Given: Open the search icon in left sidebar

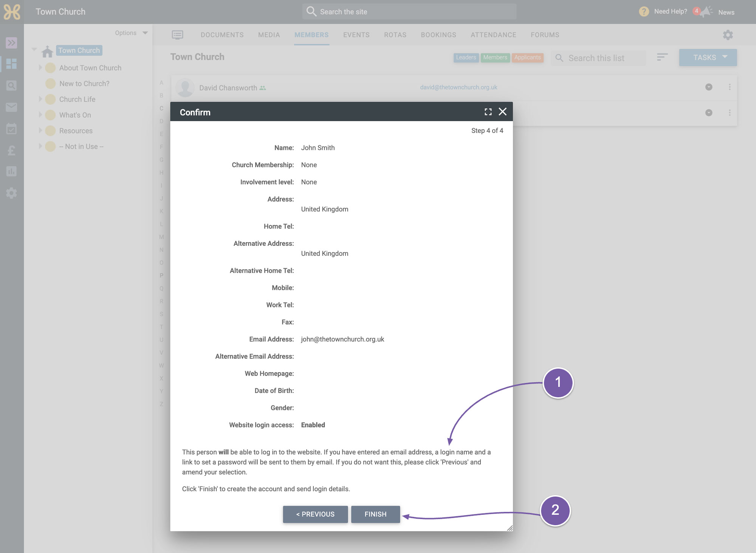Looking at the screenshot, I should point(11,86).
